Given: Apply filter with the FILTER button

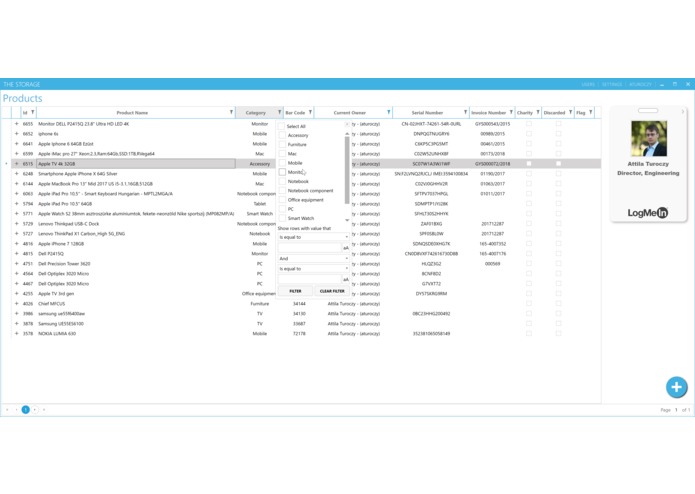Looking at the screenshot, I should coord(295,291).
